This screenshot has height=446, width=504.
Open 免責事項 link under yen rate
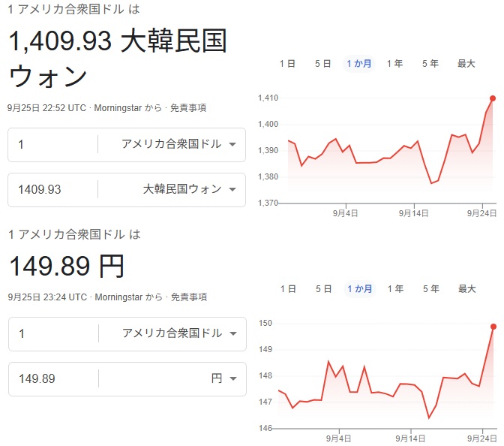click(187, 297)
